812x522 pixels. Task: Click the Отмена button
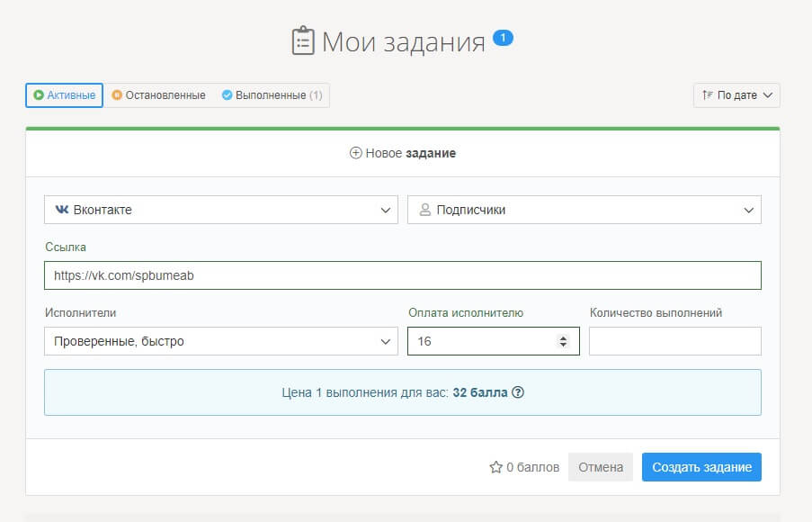[x=601, y=467]
